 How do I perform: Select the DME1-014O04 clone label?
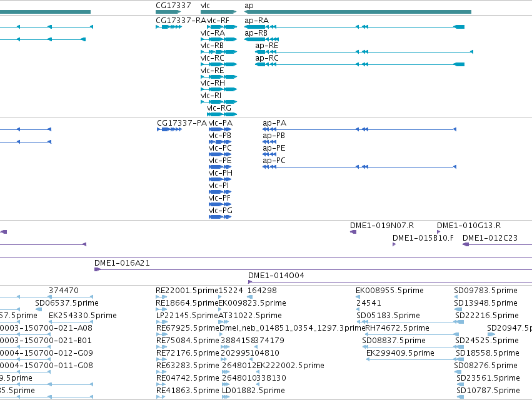[x=276, y=276]
